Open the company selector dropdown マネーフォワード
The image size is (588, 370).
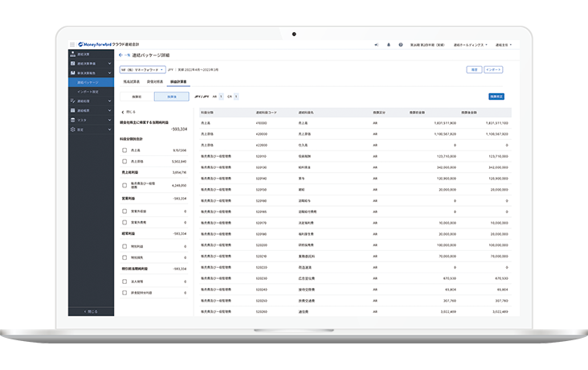[x=142, y=69]
